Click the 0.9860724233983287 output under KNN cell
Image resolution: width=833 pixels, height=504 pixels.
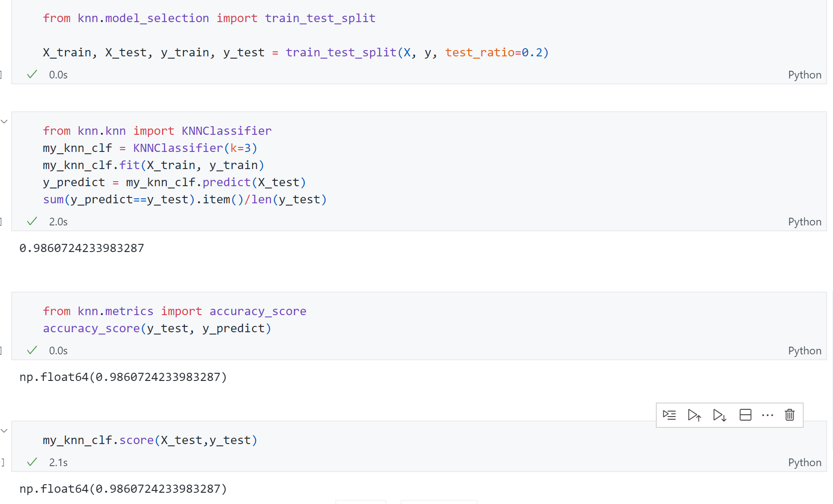[82, 248]
